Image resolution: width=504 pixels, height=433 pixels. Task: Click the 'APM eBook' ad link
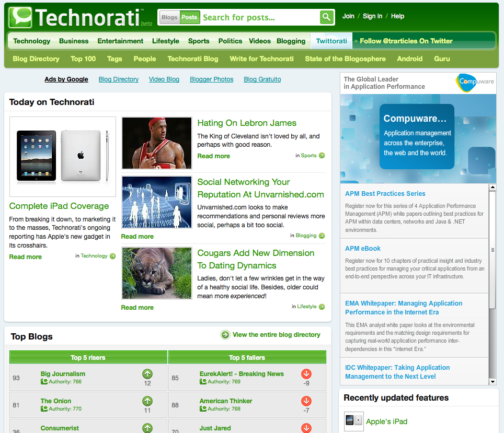[x=362, y=249]
